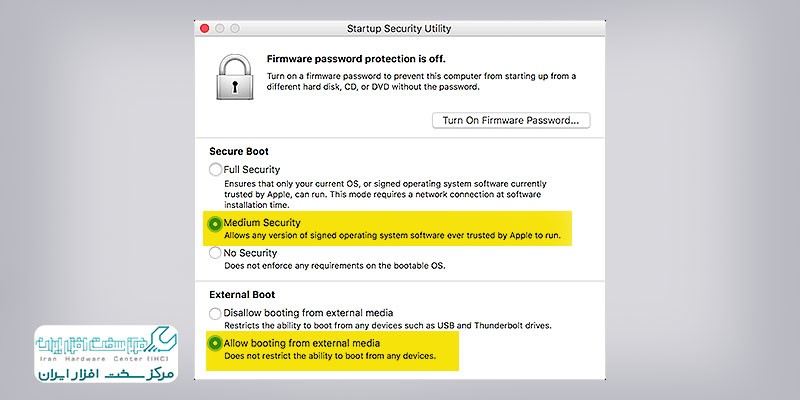The width and height of the screenshot is (800, 400).
Task: Click Turn On Firmware Password button
Action: click(511, 120)
